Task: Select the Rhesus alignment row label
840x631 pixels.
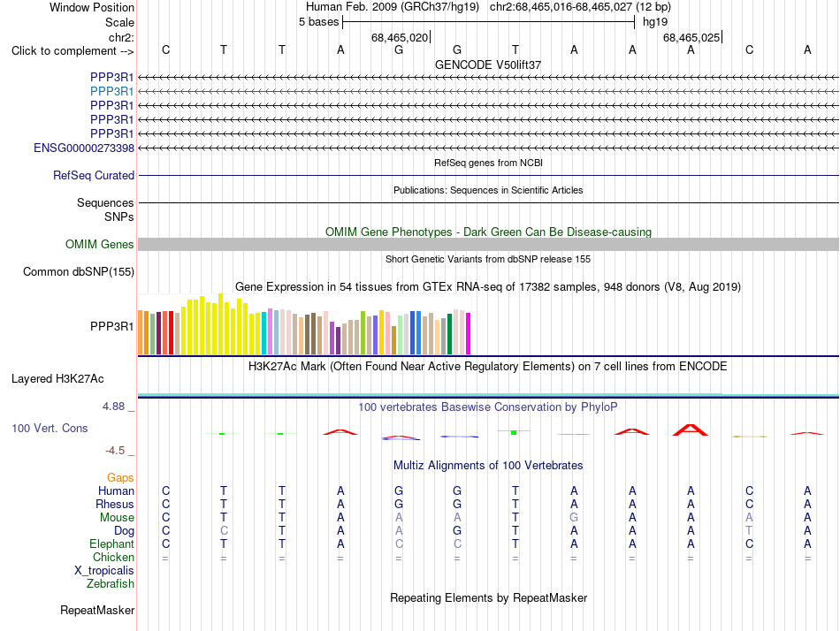Action: 115,504
